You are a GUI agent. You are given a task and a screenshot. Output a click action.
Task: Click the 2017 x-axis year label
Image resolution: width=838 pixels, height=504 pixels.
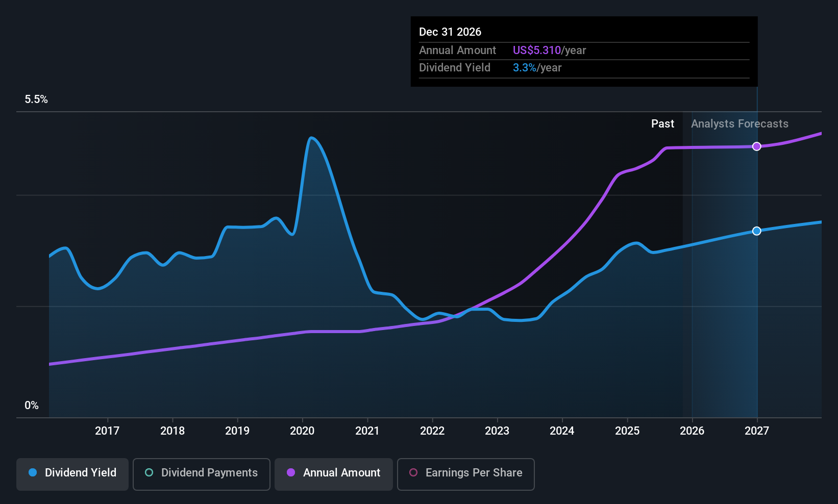tap(107, 431)
